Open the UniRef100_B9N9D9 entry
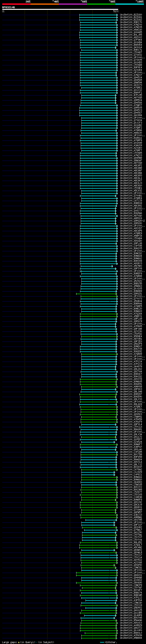Viewport: 146px width, 644px height. coord(131,291)
